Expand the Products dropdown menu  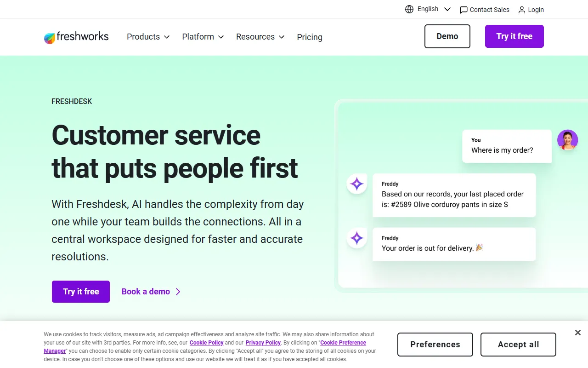pos(148,37)
